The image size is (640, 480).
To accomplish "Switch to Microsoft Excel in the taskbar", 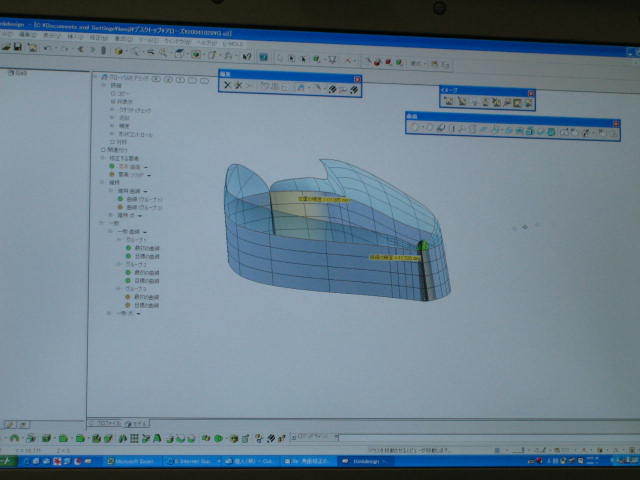I will click(131, 461).
